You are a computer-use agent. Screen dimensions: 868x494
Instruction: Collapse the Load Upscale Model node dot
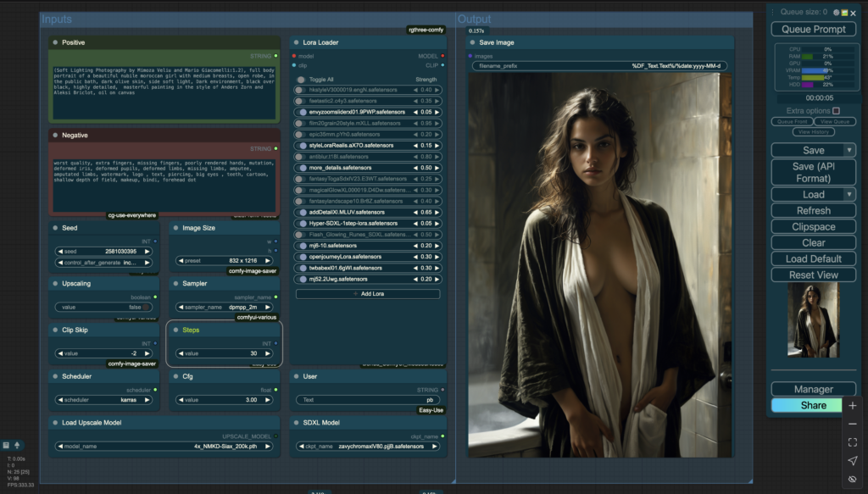click(55, 423)
